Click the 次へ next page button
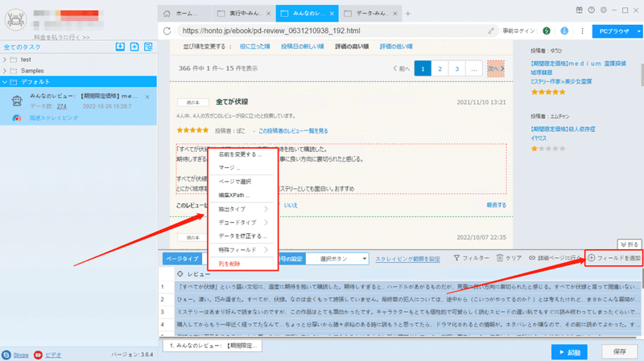The image size is (644, 361). pyautogui.click(x=496, y=68)
